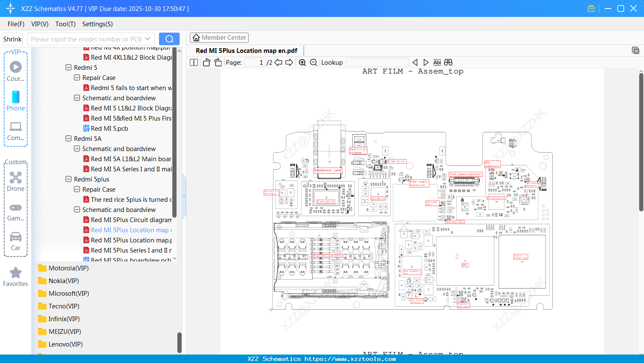Image resolution: width=644 pixels, height=363 pixels.
Task: Open the Infinix(VIP) folder
Action: 59,319
